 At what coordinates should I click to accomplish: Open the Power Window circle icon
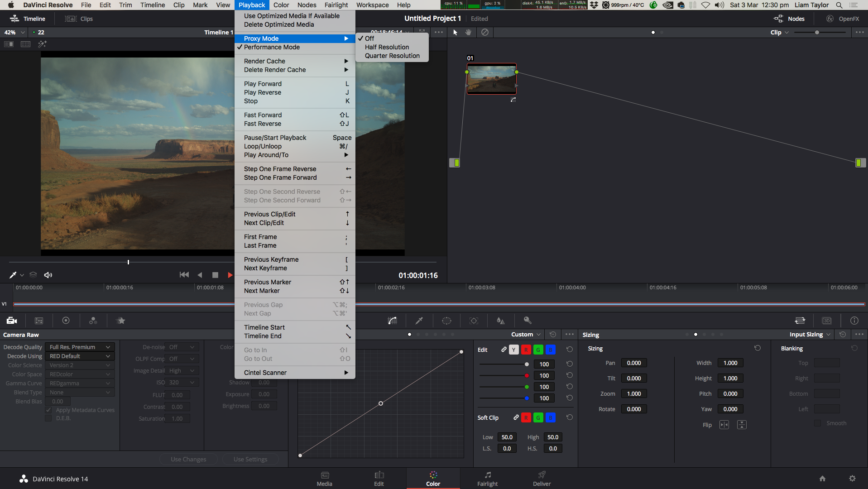[446, 321]
